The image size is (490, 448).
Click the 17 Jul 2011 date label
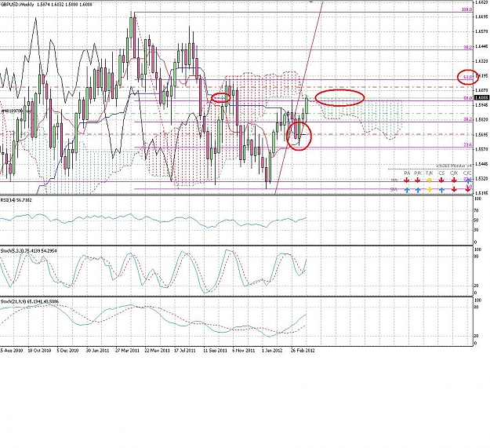185,351
